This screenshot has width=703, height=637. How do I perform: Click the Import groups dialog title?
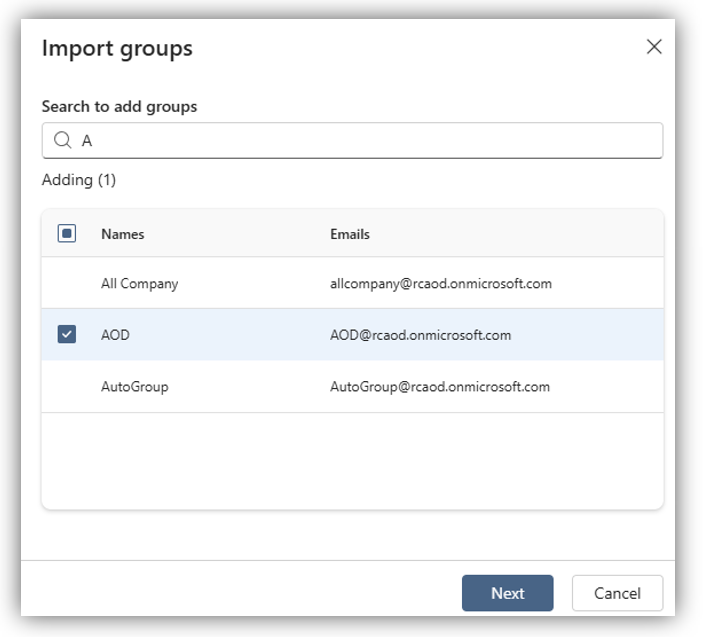tap(117, 48)
